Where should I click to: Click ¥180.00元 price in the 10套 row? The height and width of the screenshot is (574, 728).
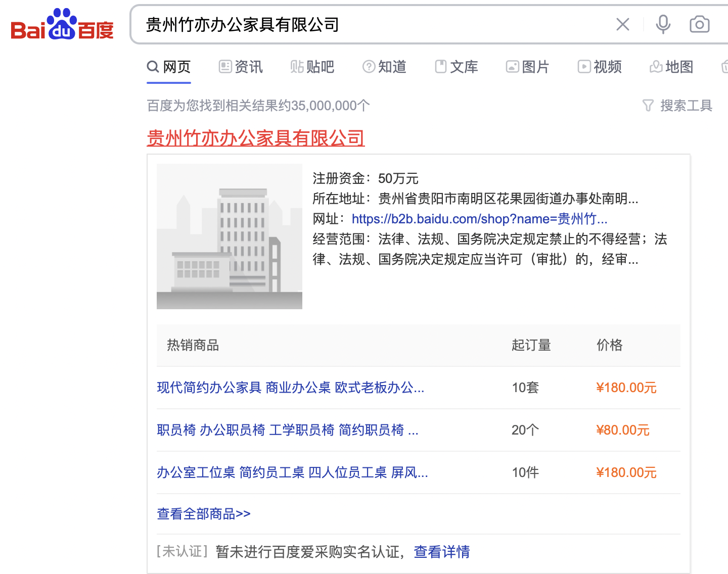click(626, 388)
